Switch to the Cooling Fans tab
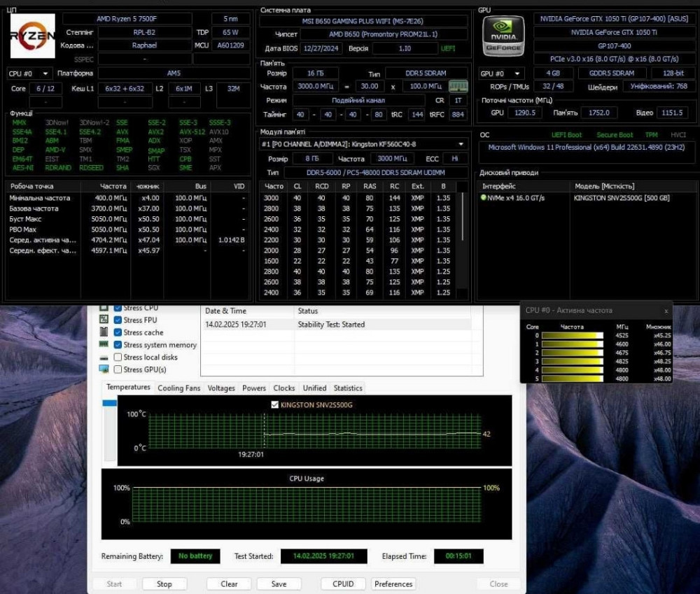 coord(179,388)
